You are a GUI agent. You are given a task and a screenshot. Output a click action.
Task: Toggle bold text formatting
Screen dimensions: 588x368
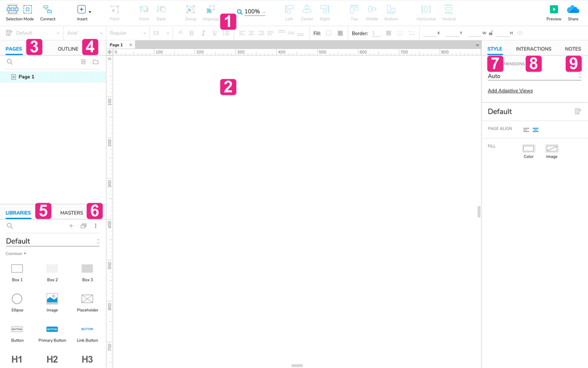click(x=191, y=33)
